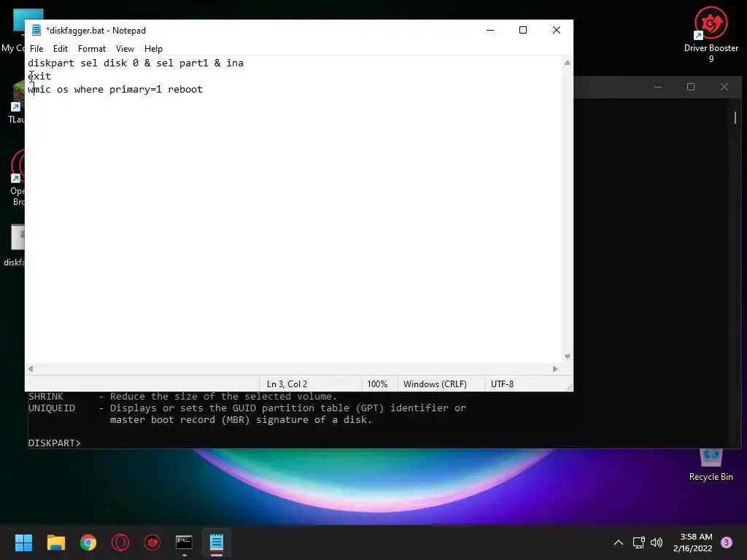Click the Notepad vertical scroll down arrow
Image resolution: width=747 pixels, height=560 pixels.
[568, 357]
